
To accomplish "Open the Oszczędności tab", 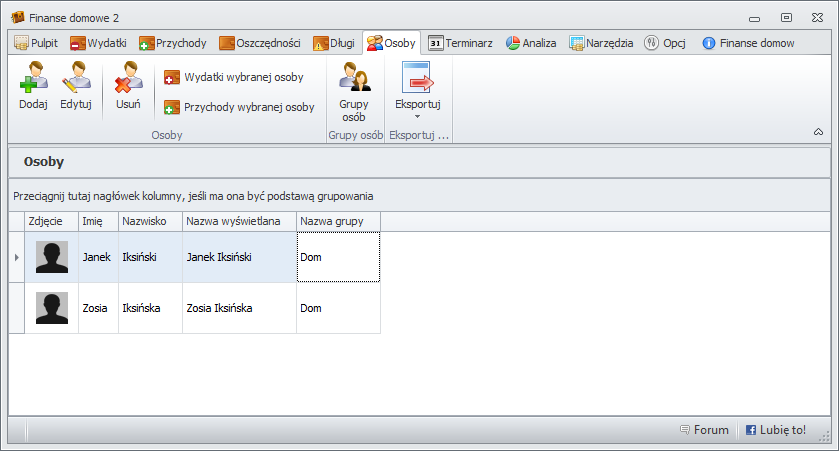I will coord(260,43).
